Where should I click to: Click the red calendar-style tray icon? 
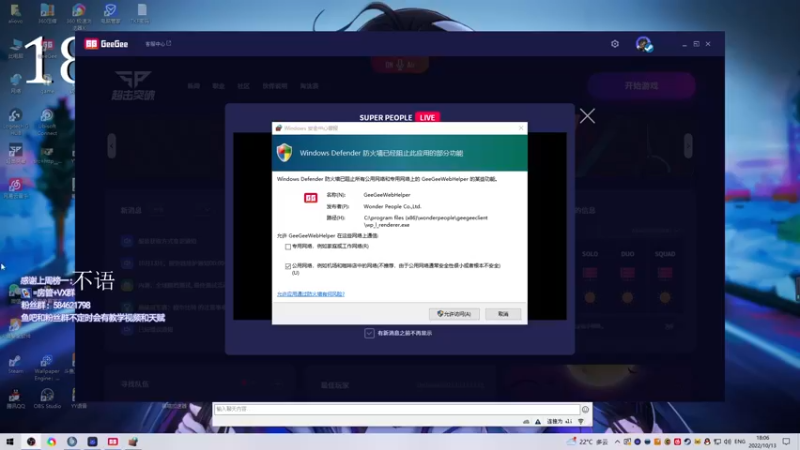[677, 442]
